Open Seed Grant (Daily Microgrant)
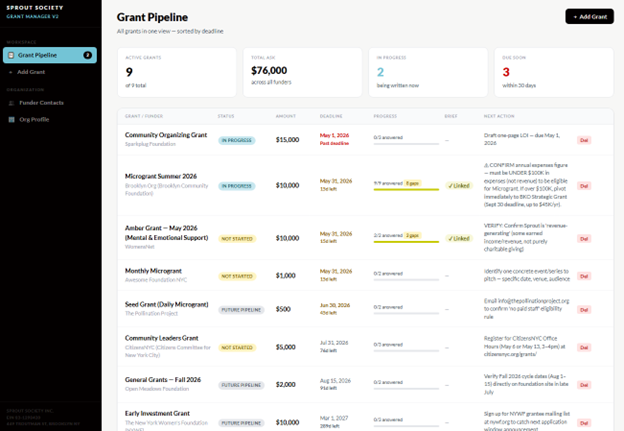Image resolution: width=624 pixels, height=431 pixels. pos(166,304)
